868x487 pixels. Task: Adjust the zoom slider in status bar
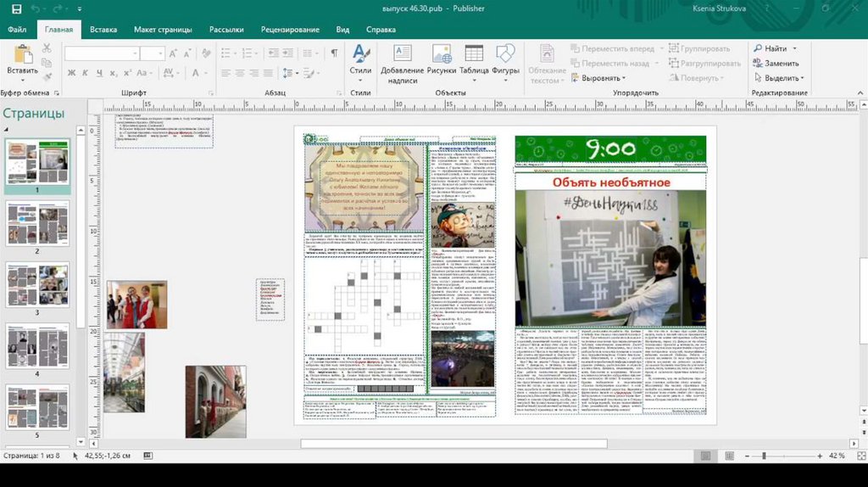coord(764,456)
